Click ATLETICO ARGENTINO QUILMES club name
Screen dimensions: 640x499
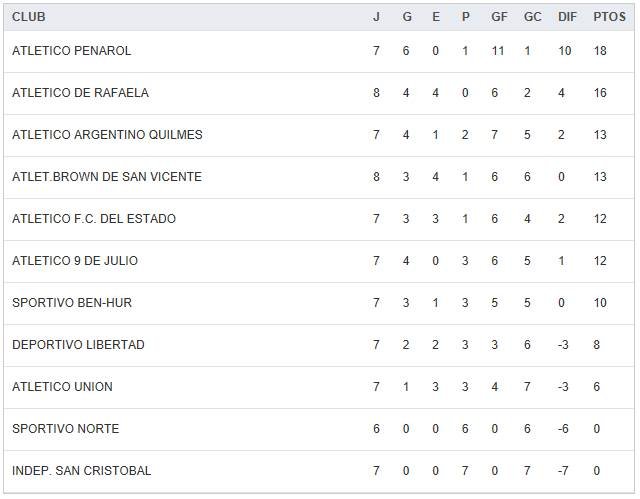tap(107, 135)
